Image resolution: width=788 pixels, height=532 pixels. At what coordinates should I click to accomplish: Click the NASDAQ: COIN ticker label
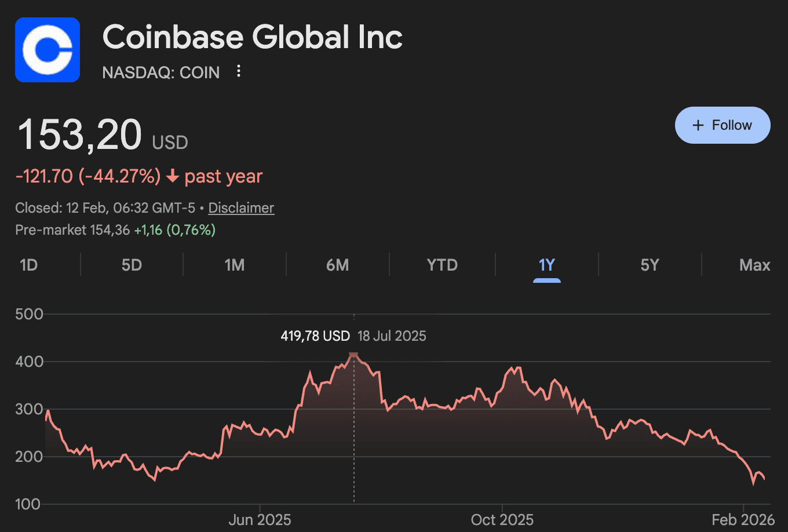(x=160, y=72)
